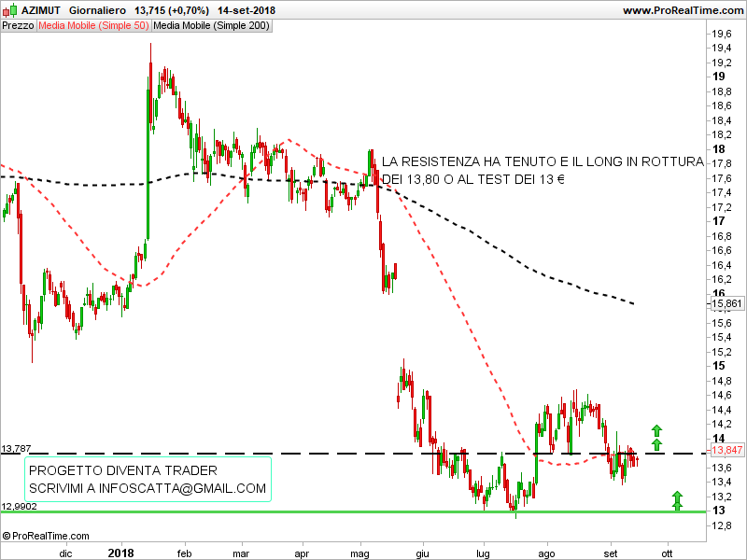Select the Prezzo legend tab
747x560 pixels.
(18, 26)
